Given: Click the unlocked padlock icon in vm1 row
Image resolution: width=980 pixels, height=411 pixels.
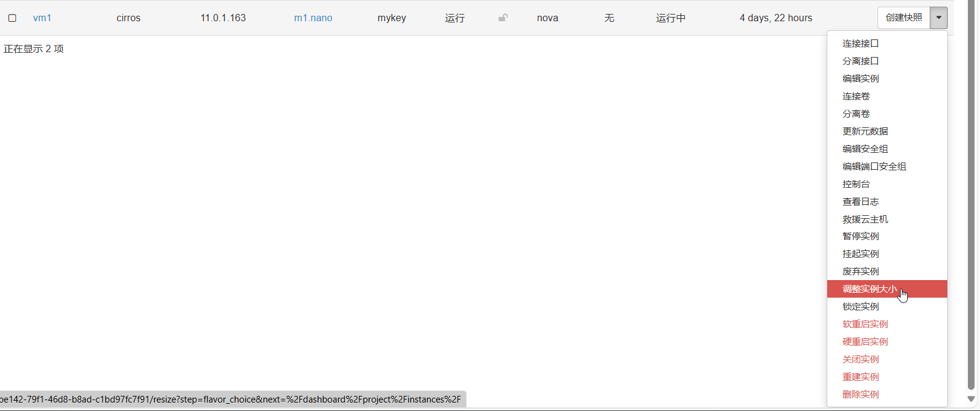Looking at the screenshot, I should click(x=503, y=18).
